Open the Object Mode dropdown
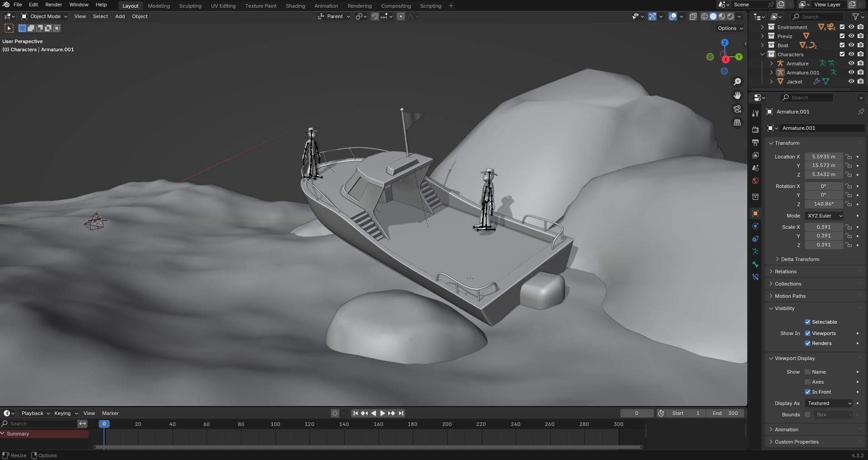 44,16
